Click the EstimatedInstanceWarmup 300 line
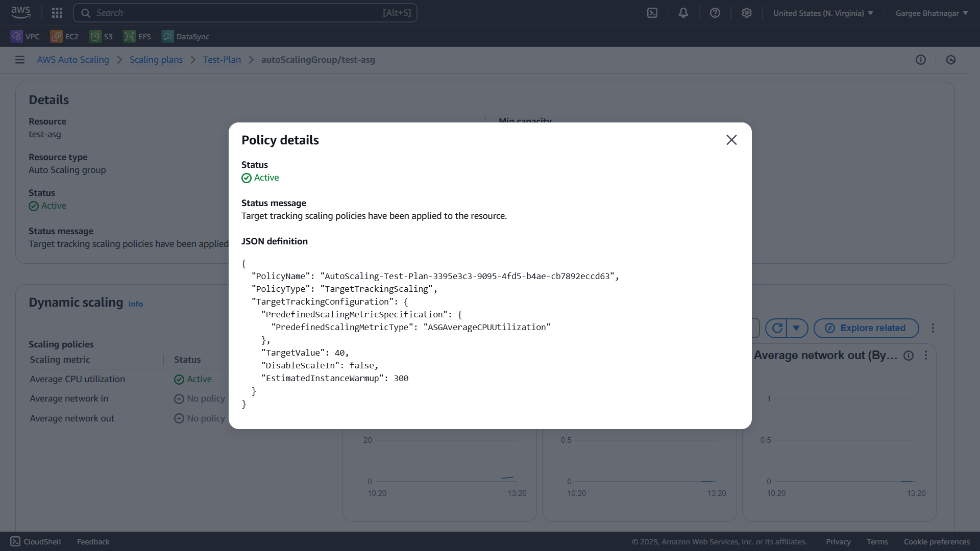Viewport: 980px width, 551px height. coord(335,378)
